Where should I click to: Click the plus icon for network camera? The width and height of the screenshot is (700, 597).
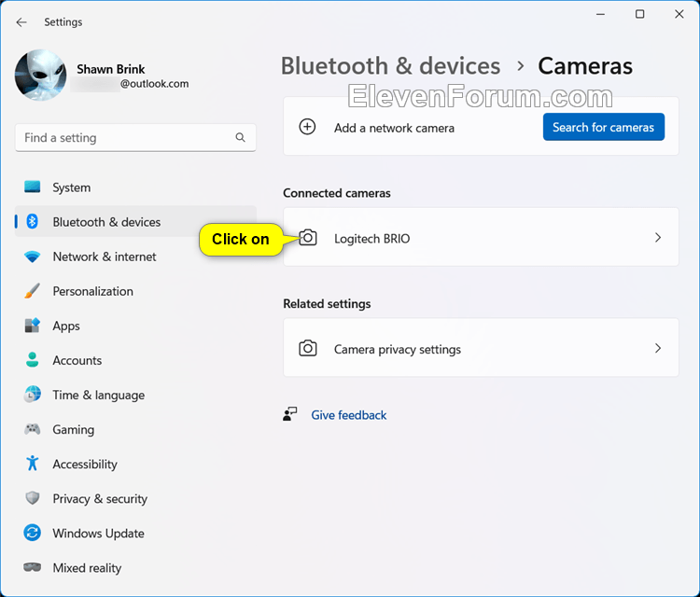click(307, 127)
